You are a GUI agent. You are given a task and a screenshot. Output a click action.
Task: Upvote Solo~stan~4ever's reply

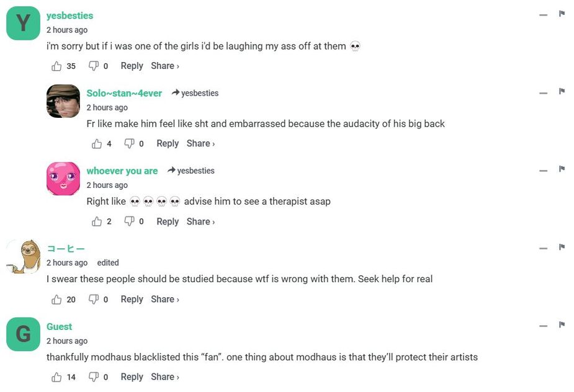(97, 143)
